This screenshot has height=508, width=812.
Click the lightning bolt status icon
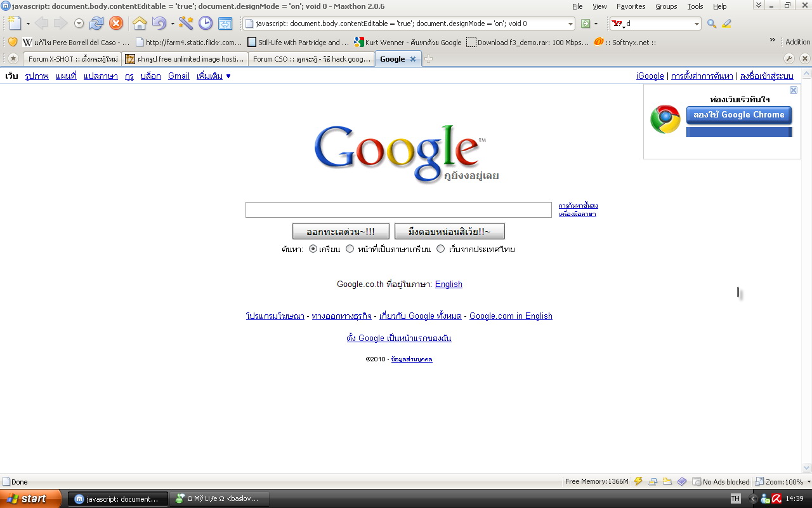click(638, 481)
